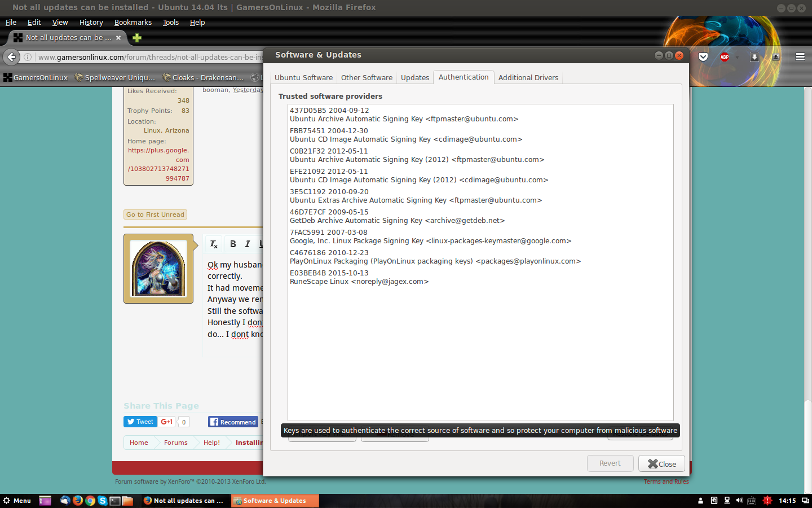Image resolution: width=812 pixels, height=508 pixels.
Task: Open Firefox Help menu
Action: 197,23
